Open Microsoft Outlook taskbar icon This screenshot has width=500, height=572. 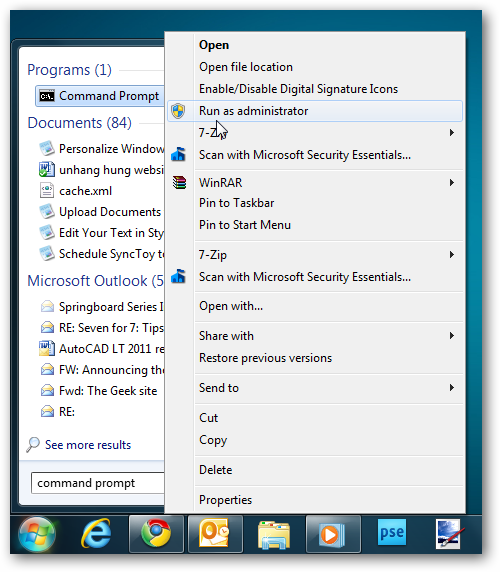click(x=214, y=533)
